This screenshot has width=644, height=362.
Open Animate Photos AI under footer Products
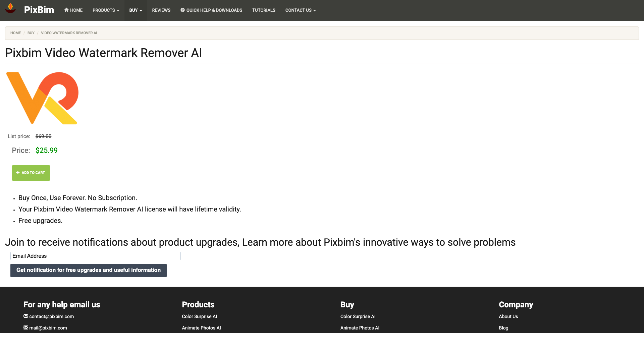tap(201, 328)
